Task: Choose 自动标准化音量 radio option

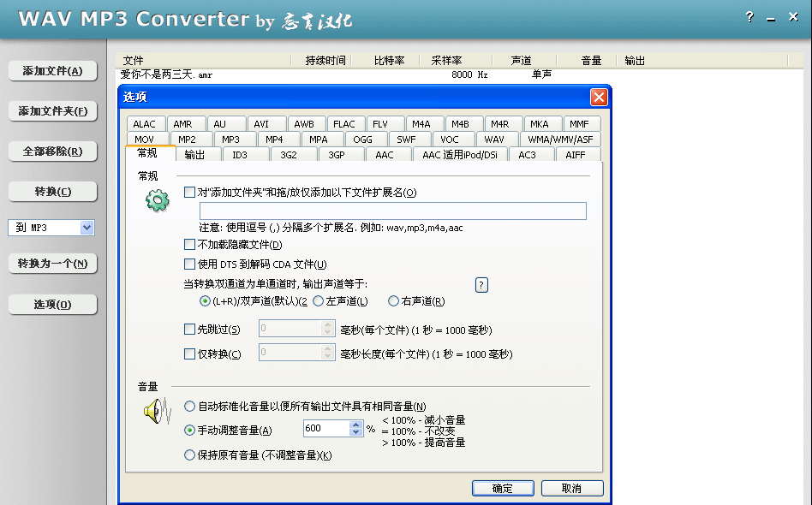Action: [190, 406]
